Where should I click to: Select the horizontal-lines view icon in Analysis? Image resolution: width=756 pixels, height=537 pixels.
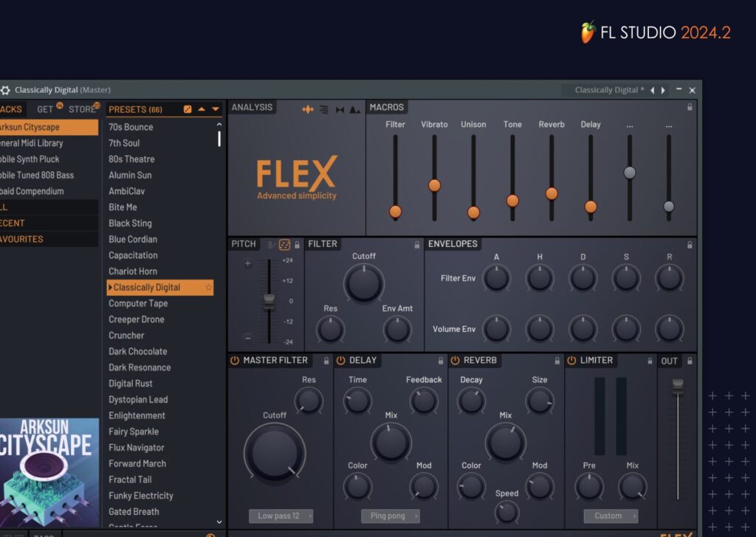tap(324, 109)
